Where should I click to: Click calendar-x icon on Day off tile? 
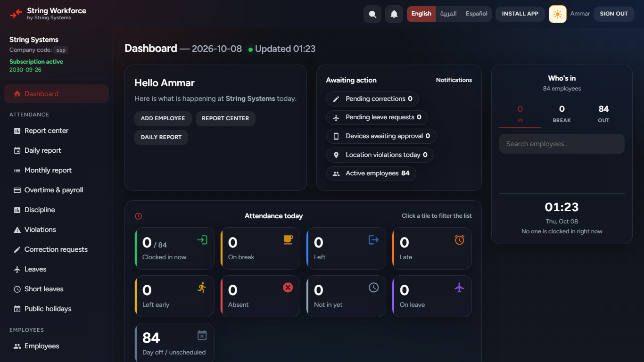(202, 335)
